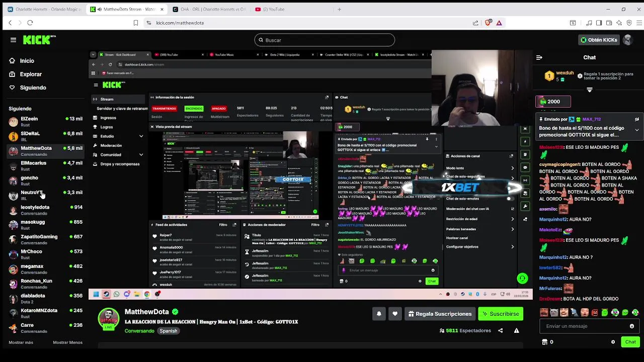Viewport: 644px width, 362px height.
Task: Open Brave VPN icon
Action: pyautogui.click(x=629, y=23)
